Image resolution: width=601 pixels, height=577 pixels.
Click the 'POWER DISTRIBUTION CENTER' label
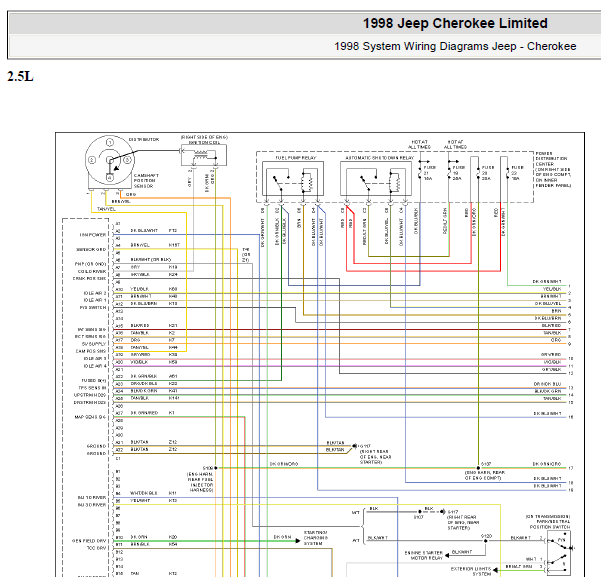[x=552, y=158]
